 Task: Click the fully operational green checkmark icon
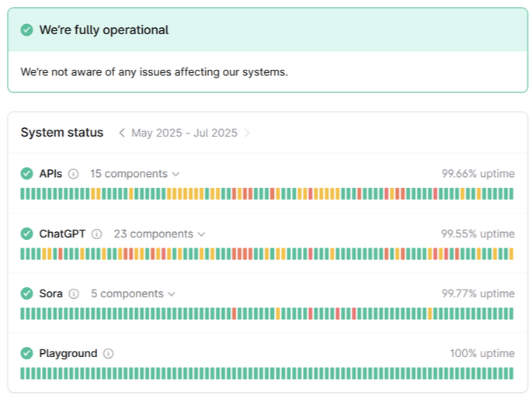[26, 29]
